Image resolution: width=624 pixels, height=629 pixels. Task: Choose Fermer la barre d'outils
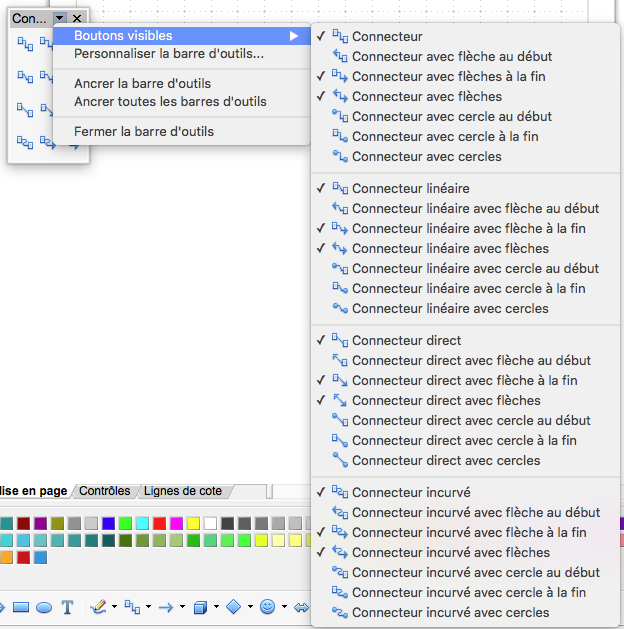[x=182, y=132]
